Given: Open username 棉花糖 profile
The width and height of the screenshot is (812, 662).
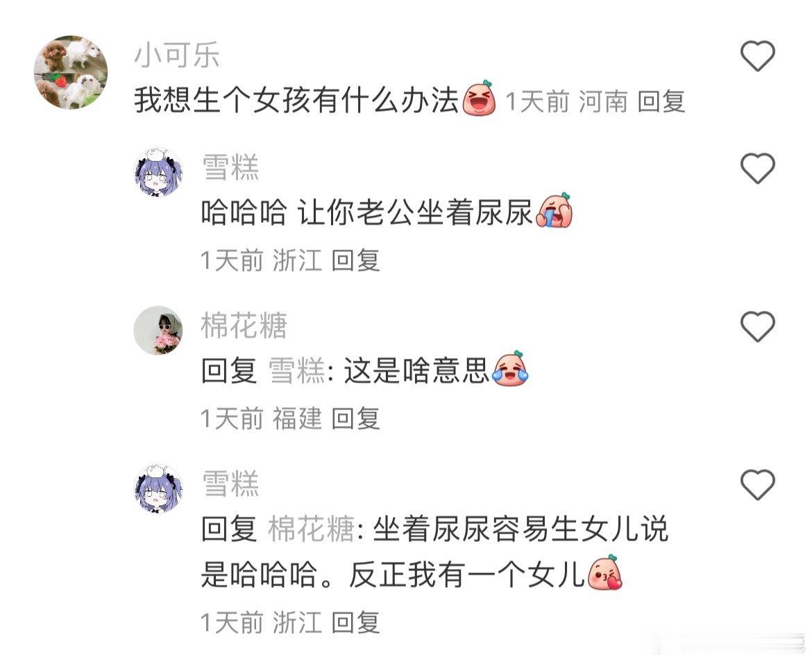Looking at the screenshot, I should tap(244, 326).
